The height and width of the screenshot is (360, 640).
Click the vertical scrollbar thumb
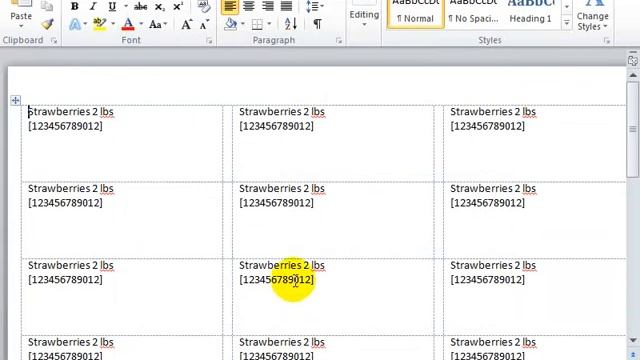[633, 129]
